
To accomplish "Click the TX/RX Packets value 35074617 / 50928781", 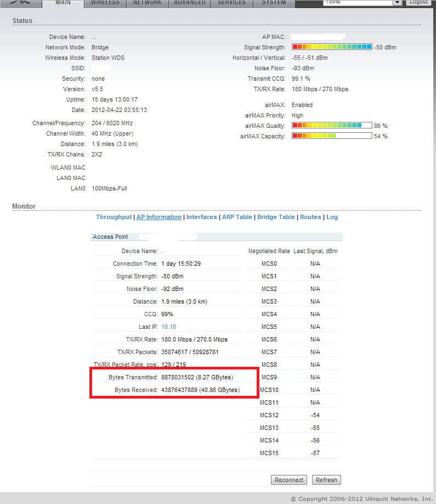I will pyautogui.click(x=190, y=352).
